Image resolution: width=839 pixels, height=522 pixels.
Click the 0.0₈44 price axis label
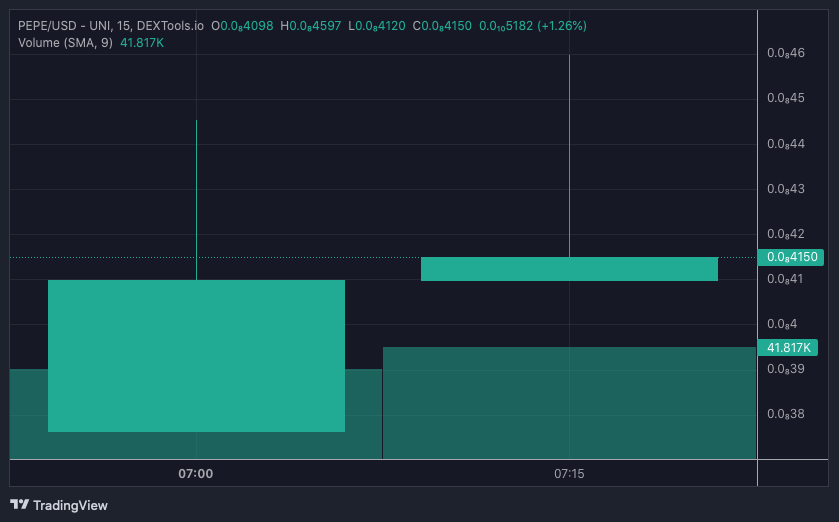coord(785,144)
